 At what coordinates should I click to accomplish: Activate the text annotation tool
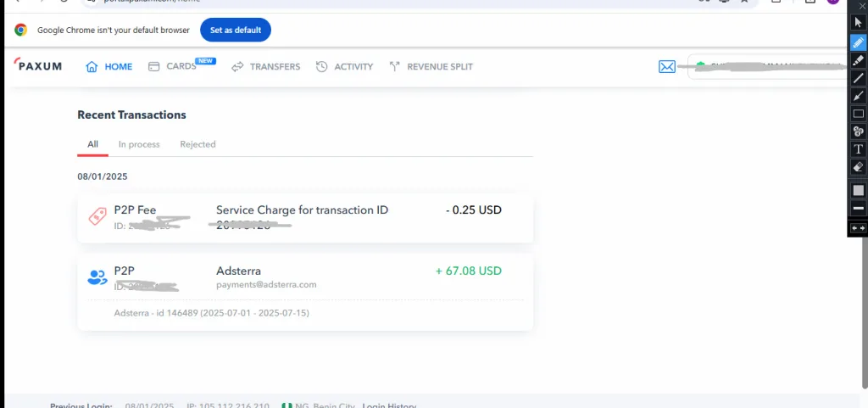(858, 149)
